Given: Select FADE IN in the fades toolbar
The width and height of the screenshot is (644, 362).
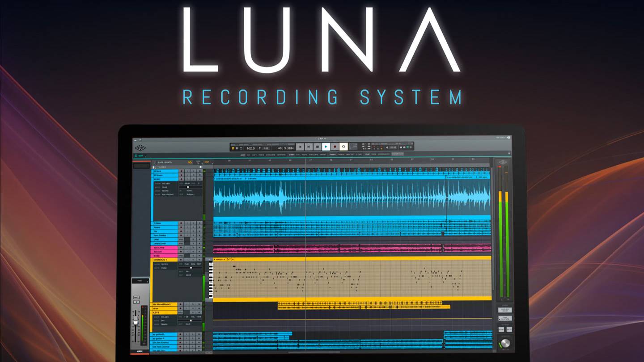Looking at the screenshot, I should (340, 155).
